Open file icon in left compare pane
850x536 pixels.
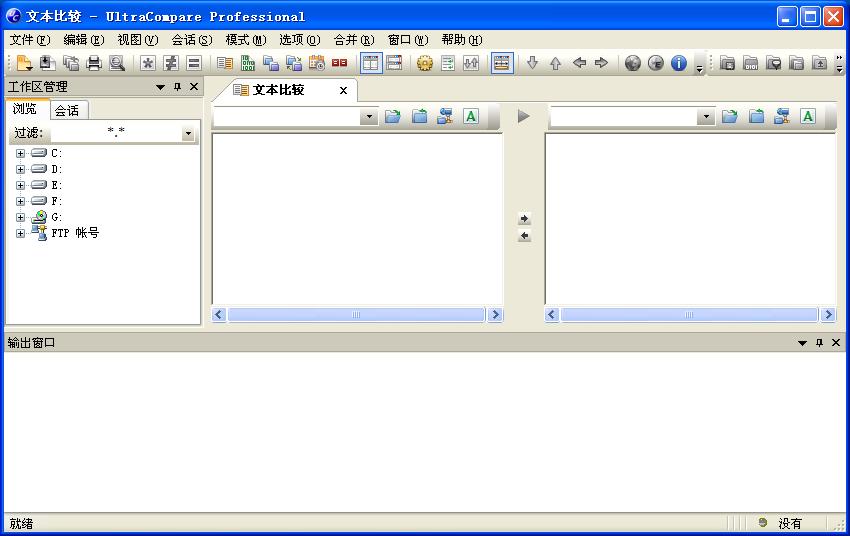coord(393,116)
